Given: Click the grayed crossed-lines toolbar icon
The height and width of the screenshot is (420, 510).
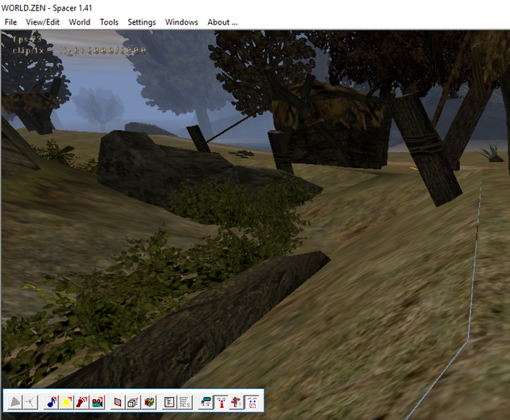Looking at the screenshot, I should tap(30, 402).
